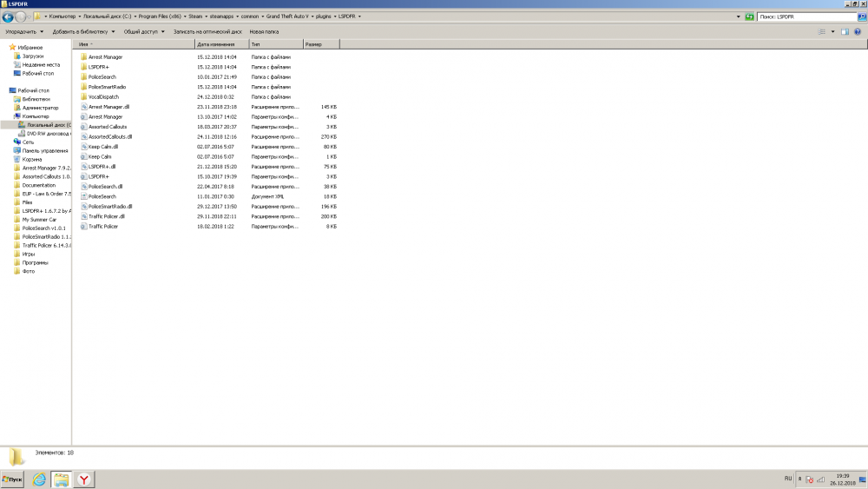Image resolution: width=868 pixels, height=489 pixels.
Task: Open Сеть in the navigation tree
Action: 28,142
